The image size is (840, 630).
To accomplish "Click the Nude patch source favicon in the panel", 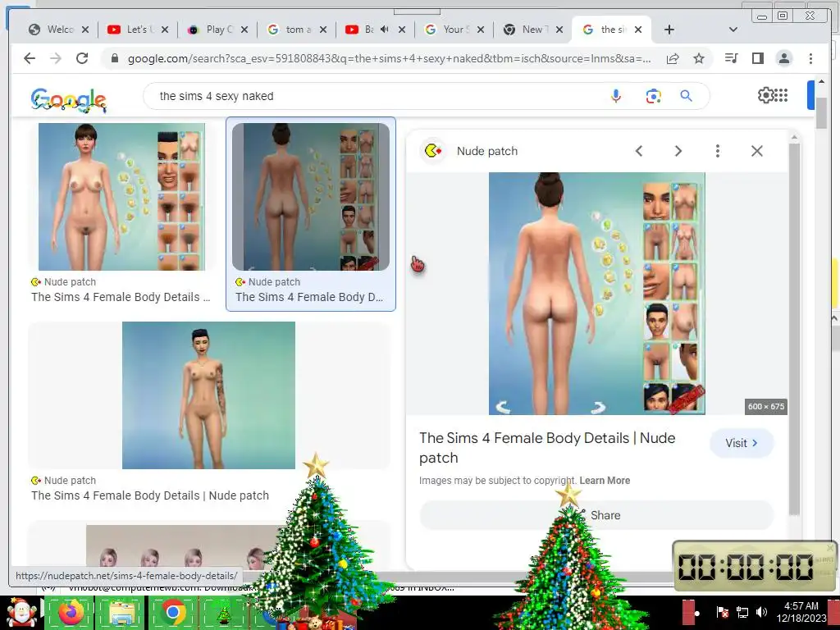I will pyautogui.click(x=433, y=151).
